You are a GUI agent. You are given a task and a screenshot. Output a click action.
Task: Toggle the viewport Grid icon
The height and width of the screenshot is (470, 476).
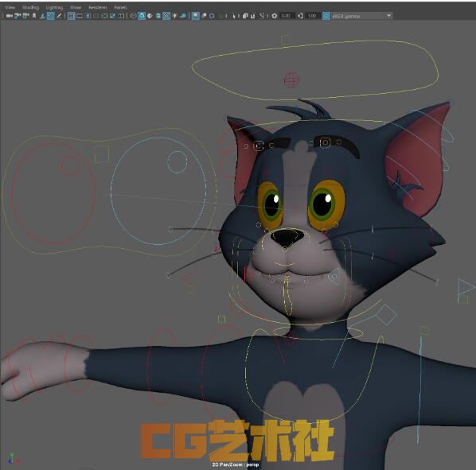point(72,16)
